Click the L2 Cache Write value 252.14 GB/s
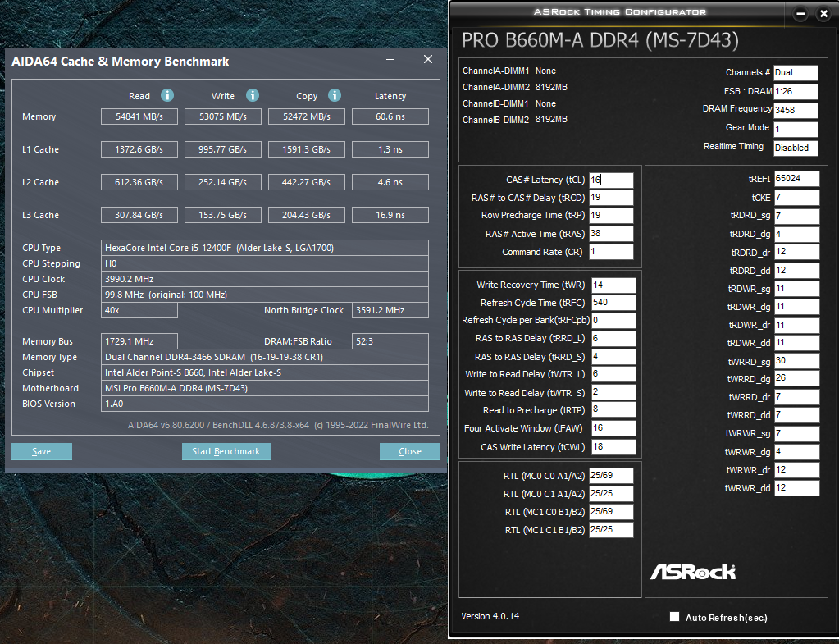 222,182
